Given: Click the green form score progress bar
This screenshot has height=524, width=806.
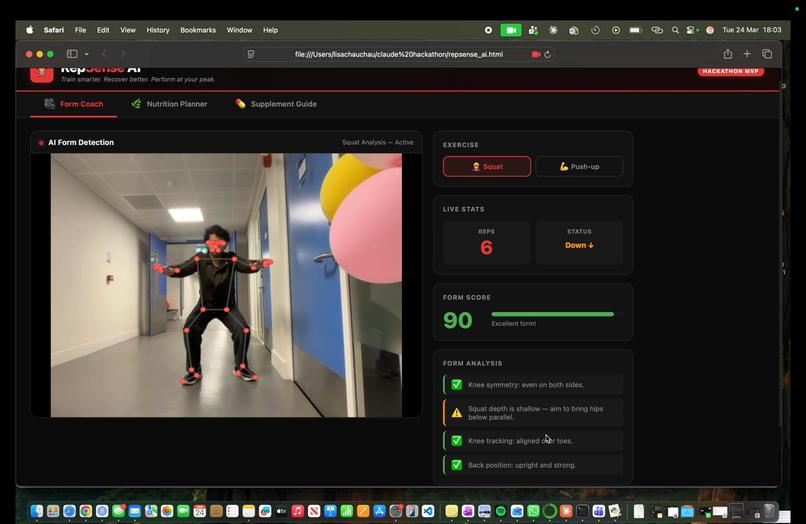Looking at the screenshot, I should [x=553, y=314].
